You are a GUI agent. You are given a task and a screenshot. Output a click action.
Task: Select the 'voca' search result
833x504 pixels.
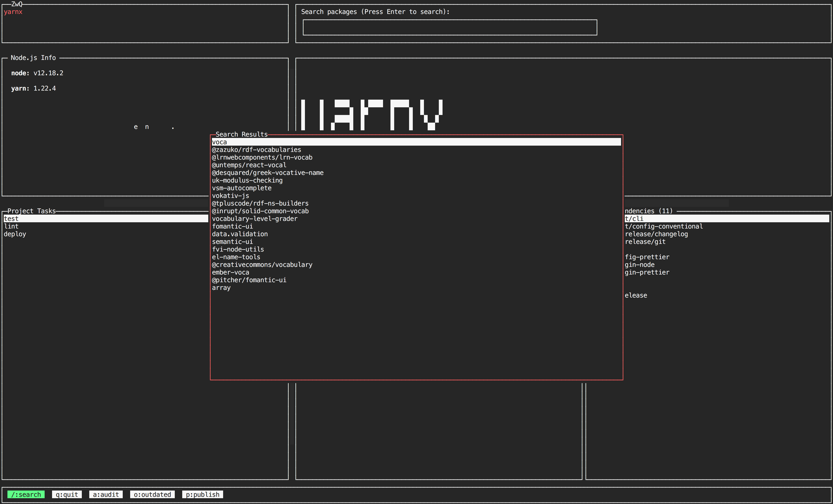219,142
